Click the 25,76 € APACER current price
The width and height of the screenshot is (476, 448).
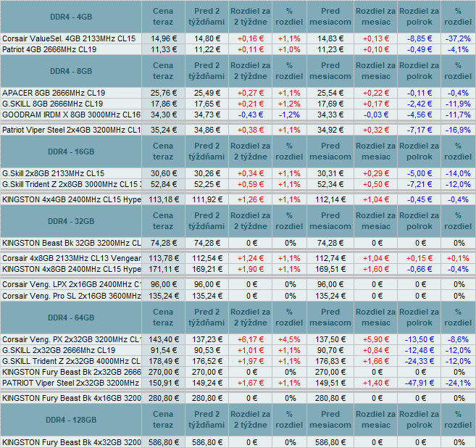tap(163, 93)
